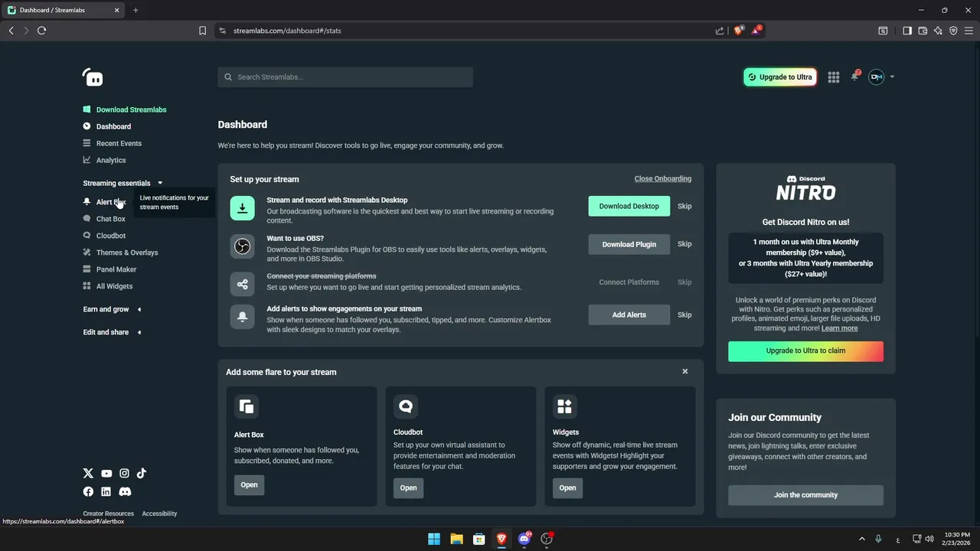Click the Widgets card icon
This screenshot has width=980, height=551.
click(564, 406)
